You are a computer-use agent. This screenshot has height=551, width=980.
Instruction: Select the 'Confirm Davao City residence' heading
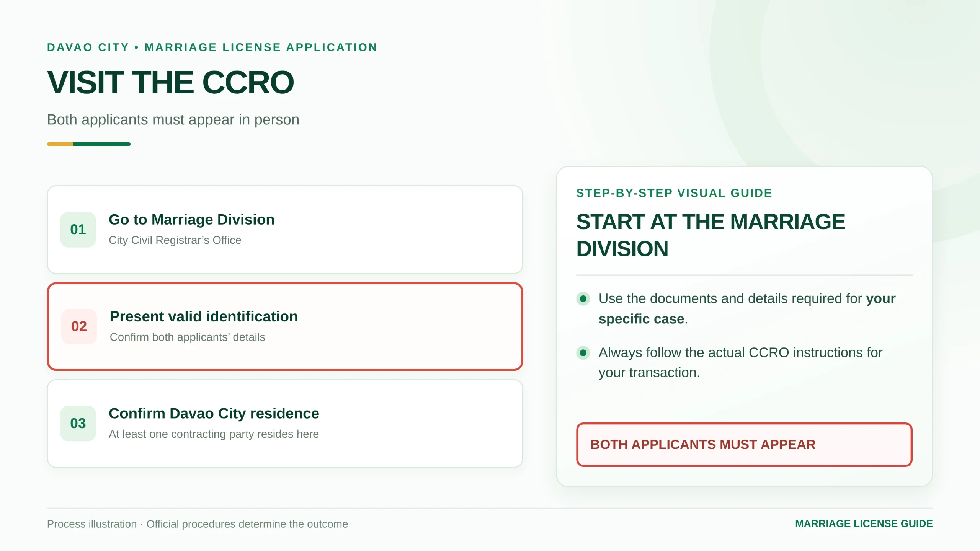coord(214,414)
